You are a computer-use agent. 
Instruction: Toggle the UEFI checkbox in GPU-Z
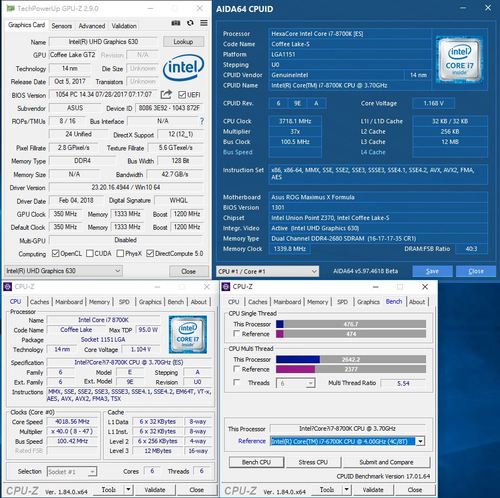pyautogui.click(x=182, y=95)
